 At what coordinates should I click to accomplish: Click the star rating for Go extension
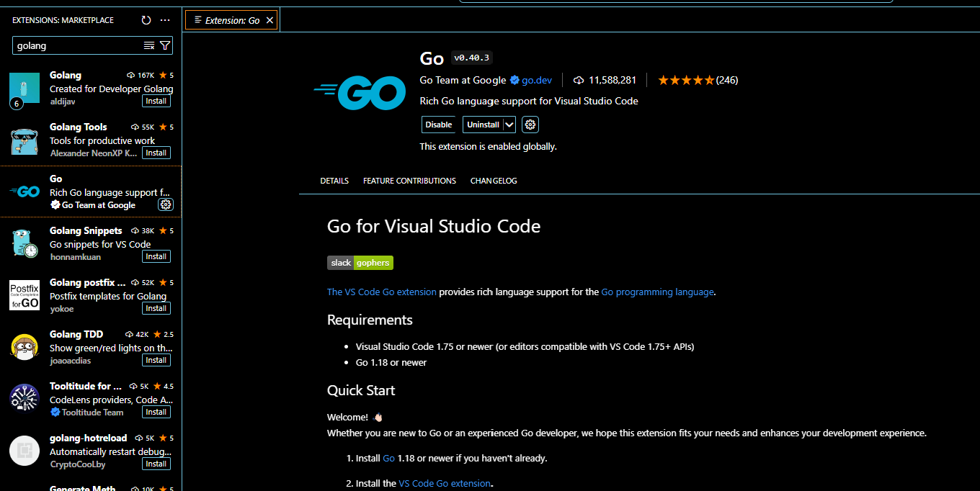(685, 80)
